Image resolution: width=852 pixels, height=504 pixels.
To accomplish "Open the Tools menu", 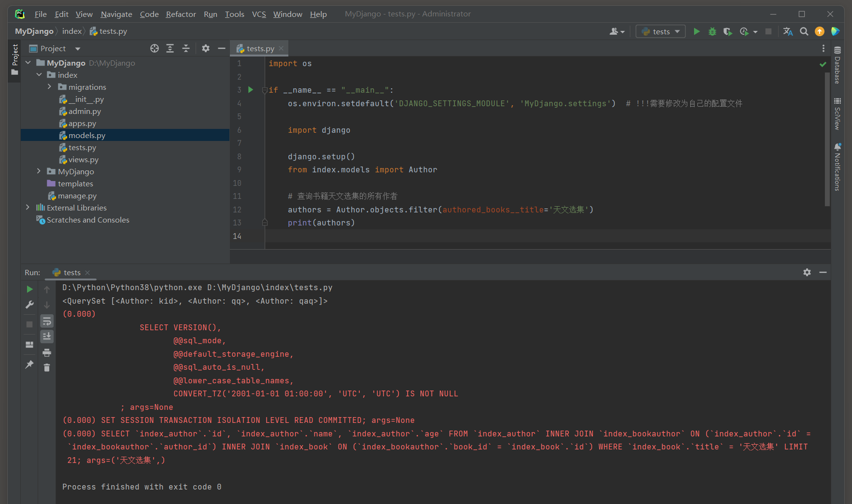I will (x=234, y=14).
